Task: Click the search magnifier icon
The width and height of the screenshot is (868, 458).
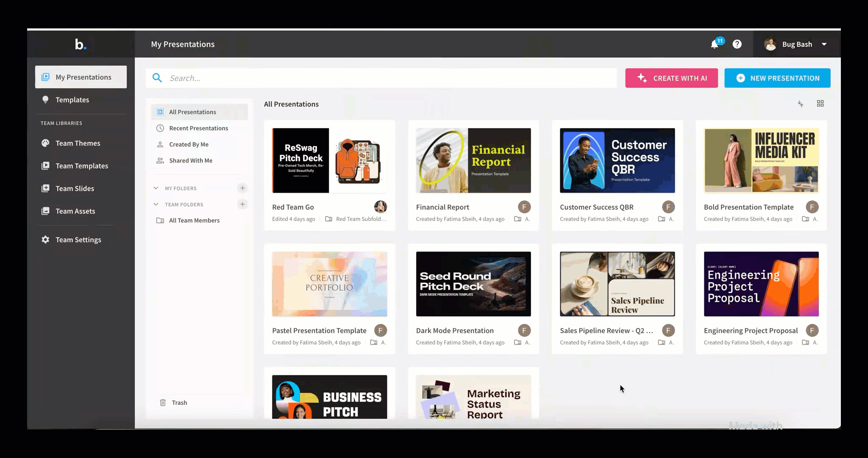Action: point(157,78)
